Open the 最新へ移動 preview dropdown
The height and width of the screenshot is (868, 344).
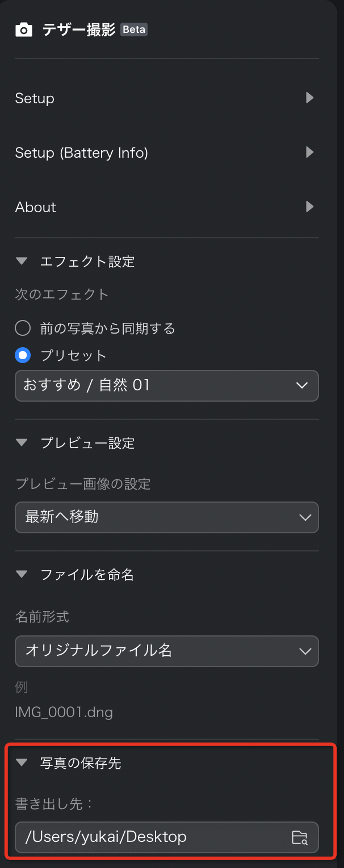coord(167,517)
